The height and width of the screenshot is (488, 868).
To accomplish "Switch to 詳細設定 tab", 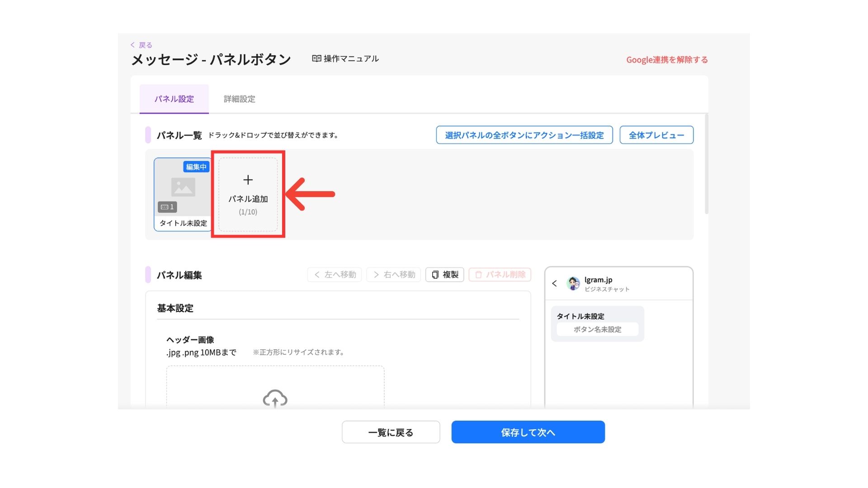I will (239, 99).
